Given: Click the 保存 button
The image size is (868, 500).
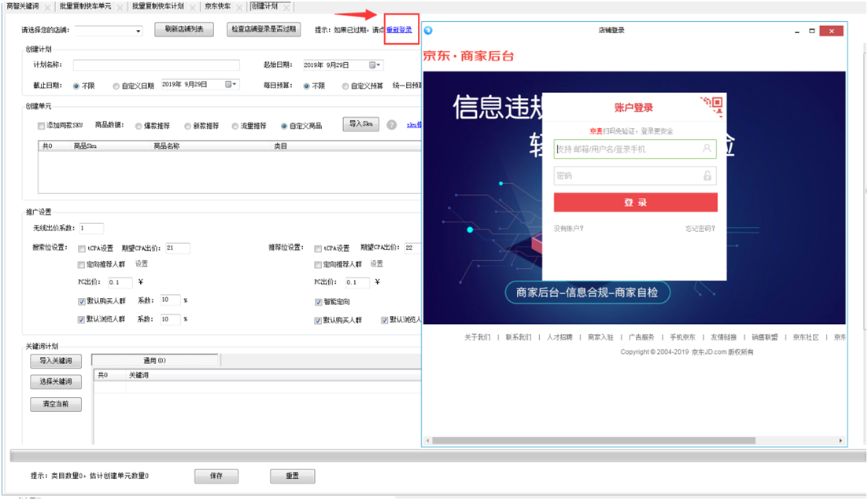Looking at the screenshot, I should tap(216, 476).
